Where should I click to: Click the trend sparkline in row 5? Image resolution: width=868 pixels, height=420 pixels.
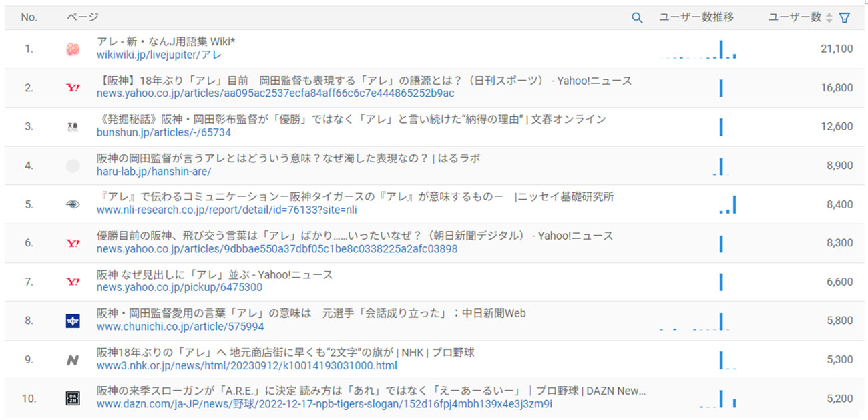click(727, 205)
